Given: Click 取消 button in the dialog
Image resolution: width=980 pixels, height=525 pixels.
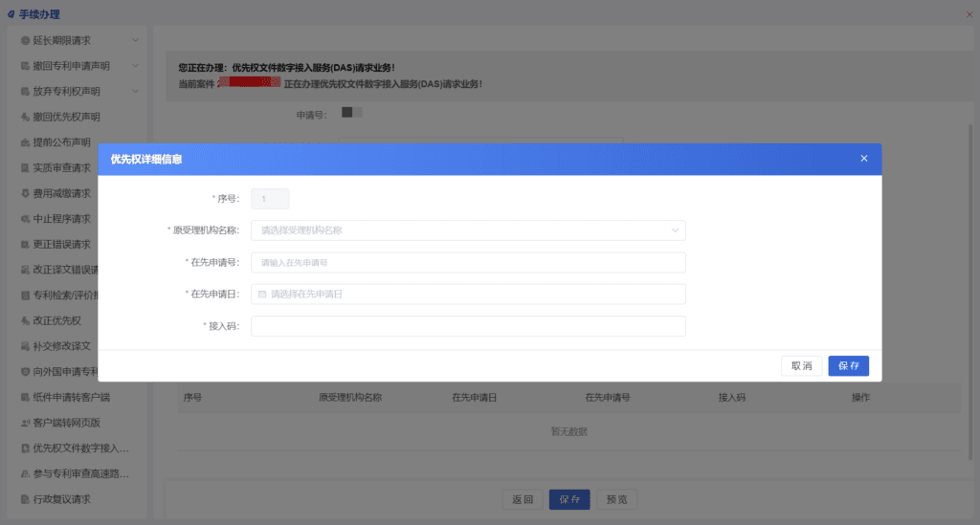Looking at the screenshot, I should 801,366.
